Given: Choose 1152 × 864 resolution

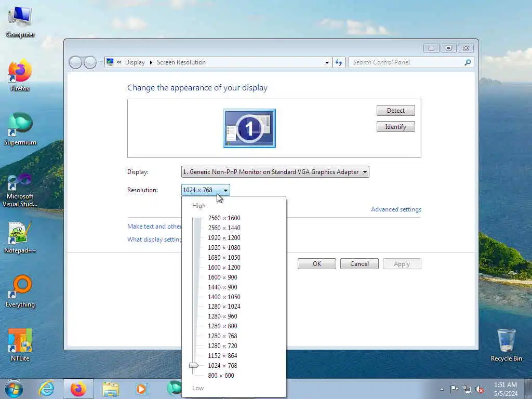Looking at the screenshot, I should click(x=222, y=355).
